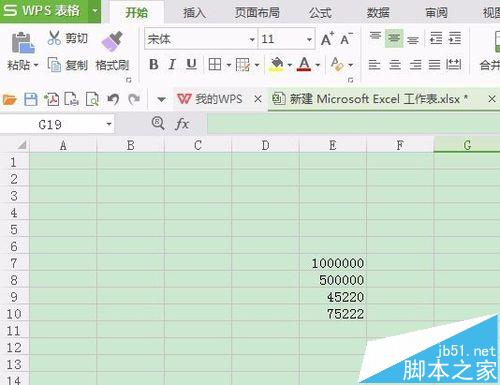
Task: Switch to the 插入 ribbon tab
Action: coord(194,13)
